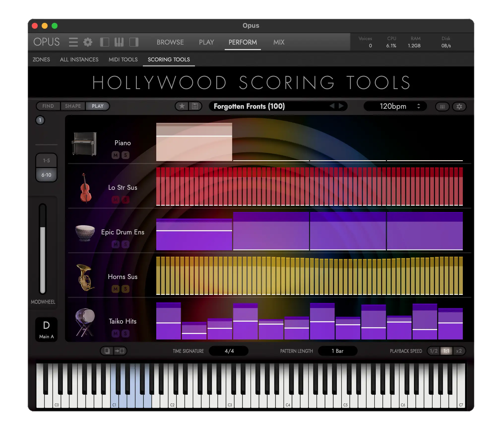The image size is (502, 448).
Task: Click the Lo Str Sus cello image
Action: click(86, 188)
